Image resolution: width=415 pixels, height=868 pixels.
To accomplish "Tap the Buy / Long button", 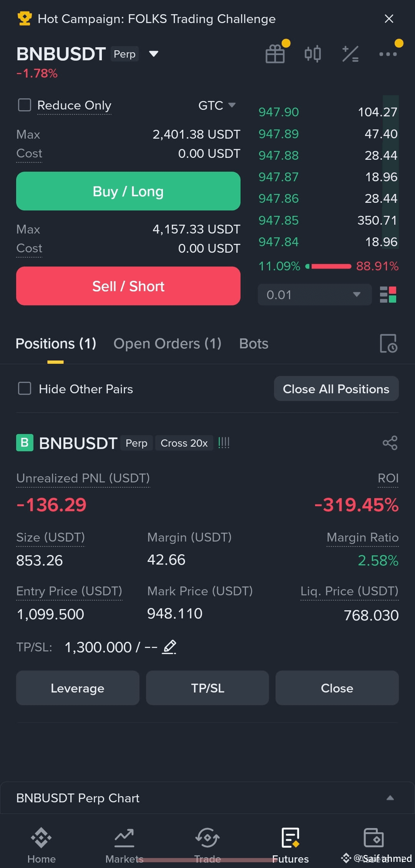I will pos(128,191).
